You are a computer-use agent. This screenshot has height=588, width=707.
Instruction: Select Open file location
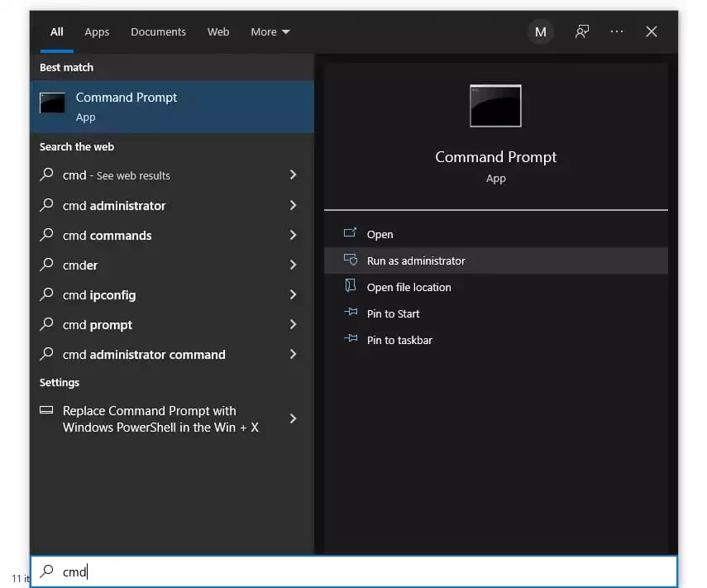pos(496,287)
